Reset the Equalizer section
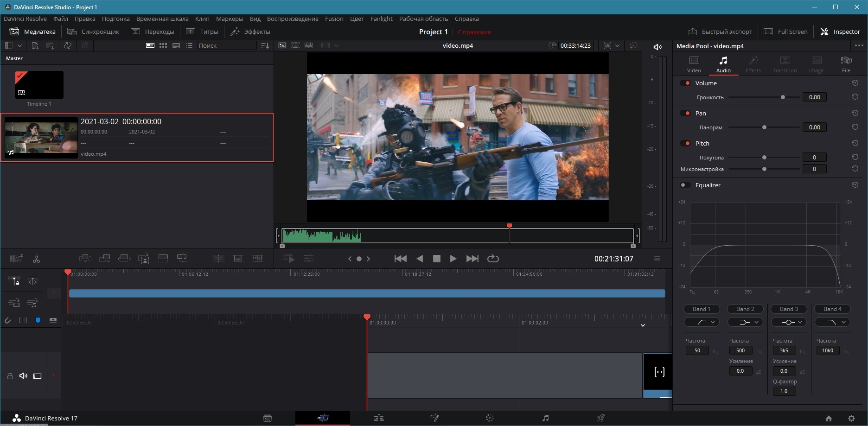 (855, 185)
